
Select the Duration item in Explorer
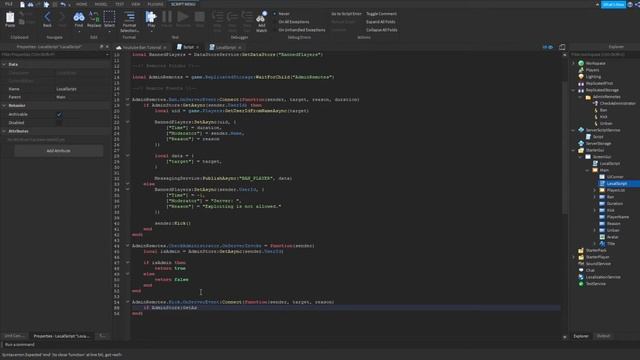click(615, 203)
